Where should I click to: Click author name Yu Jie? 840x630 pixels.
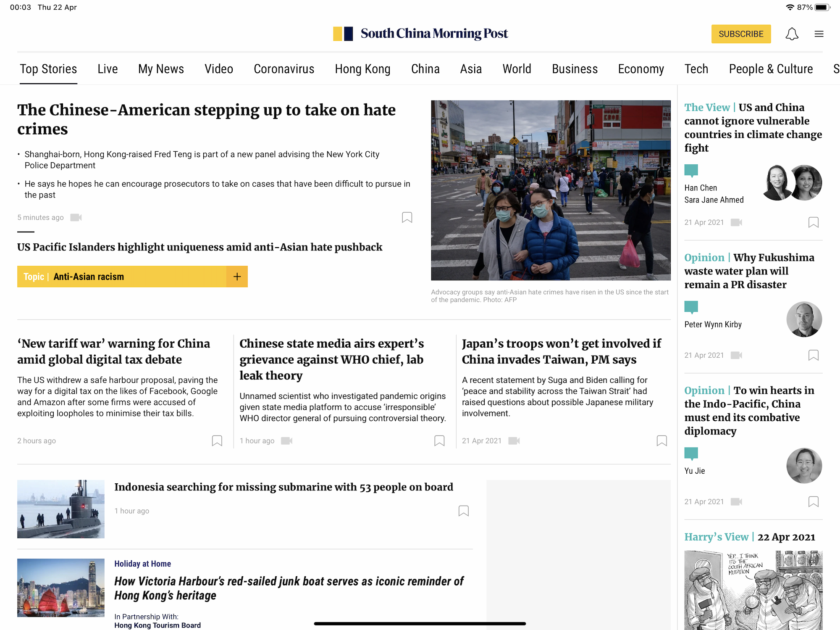(695, 471)
